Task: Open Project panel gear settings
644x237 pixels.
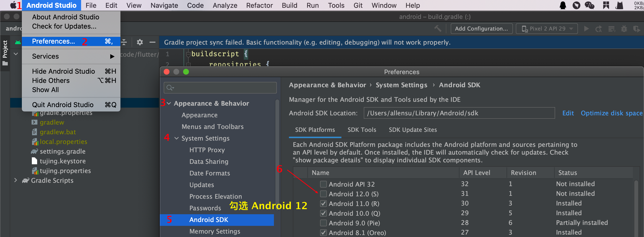Action: pos(140,42)
